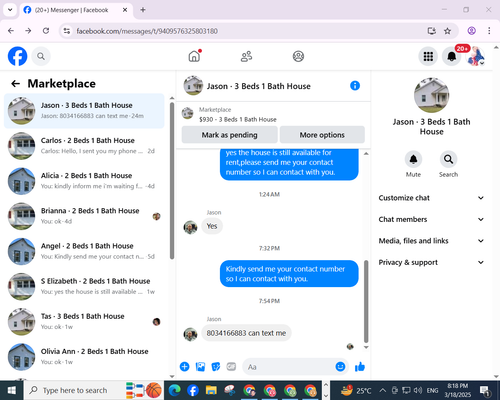Viewport: 500px width, 400px height.
Task: Click "Kindly send me your contact number" message
Action: tap(289, 274)
